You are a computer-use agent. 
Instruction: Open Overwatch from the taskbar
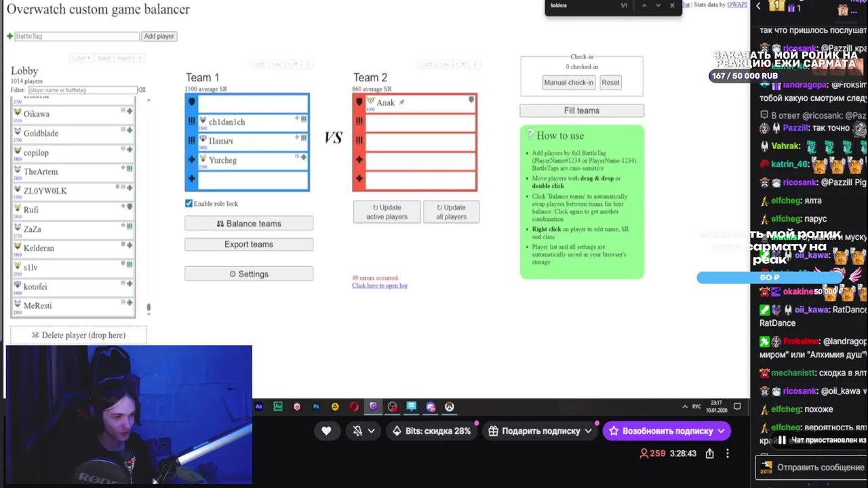click(x=449, y=407)
